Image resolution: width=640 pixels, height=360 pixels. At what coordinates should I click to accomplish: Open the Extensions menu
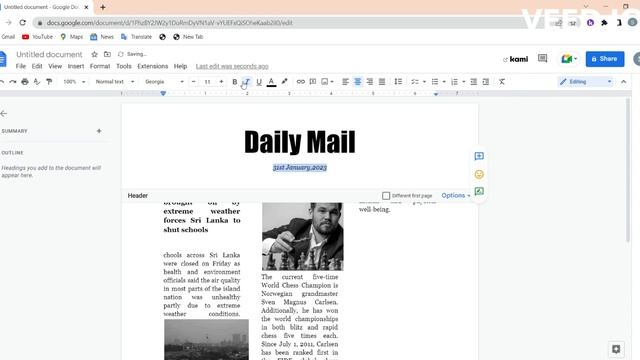click(x=153, y=66)
